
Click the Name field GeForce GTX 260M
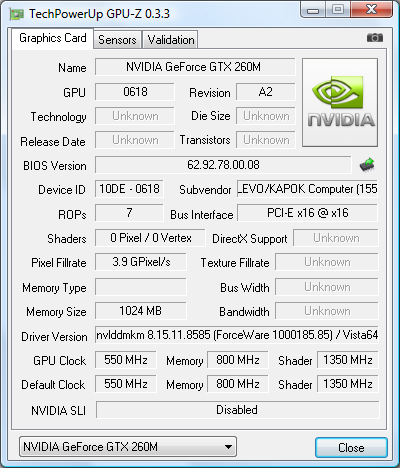pyautogui.click(x=195, y=67)
